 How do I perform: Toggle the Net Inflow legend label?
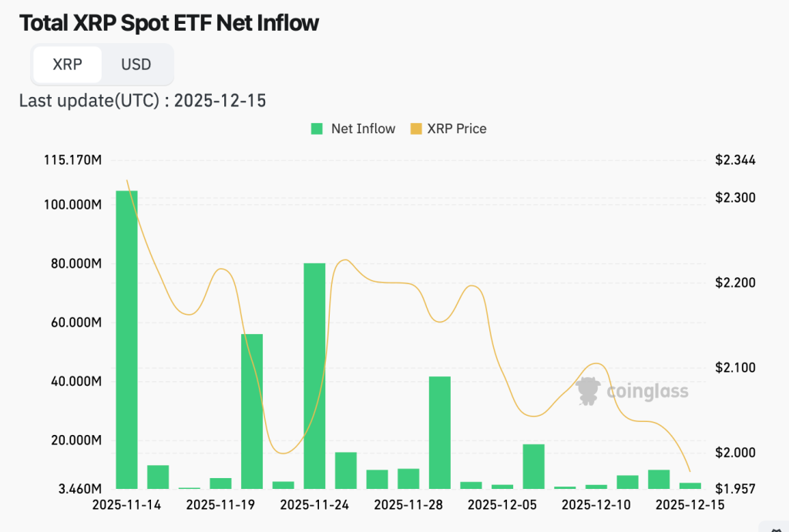point(363,129)
